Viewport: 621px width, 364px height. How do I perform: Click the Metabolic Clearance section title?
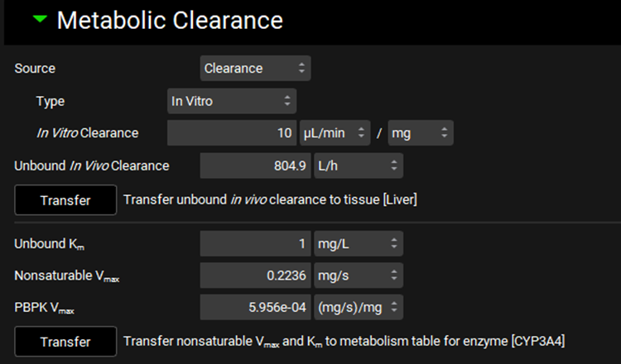[x=170, y=20]
